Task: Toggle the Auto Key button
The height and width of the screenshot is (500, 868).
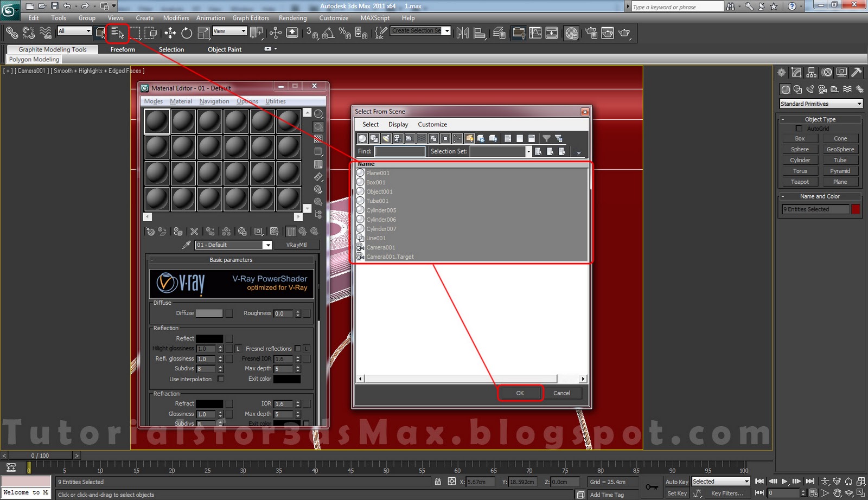Action: (676, 482)
